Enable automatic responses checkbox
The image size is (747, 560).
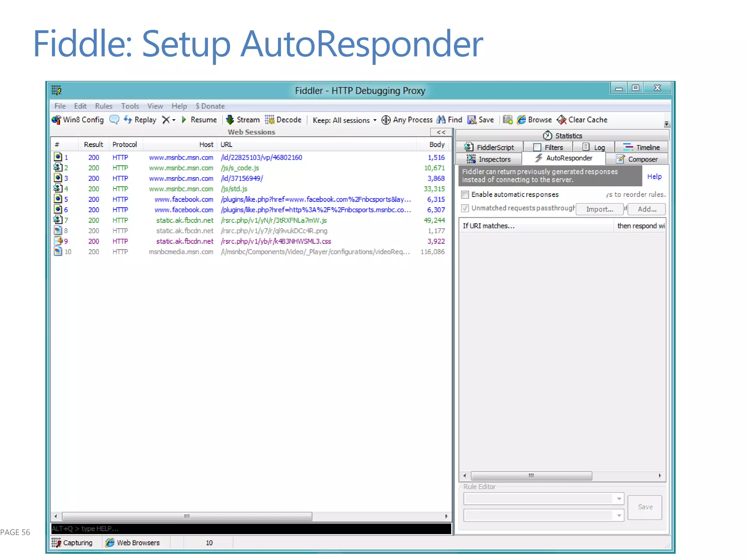click(465, 195)
